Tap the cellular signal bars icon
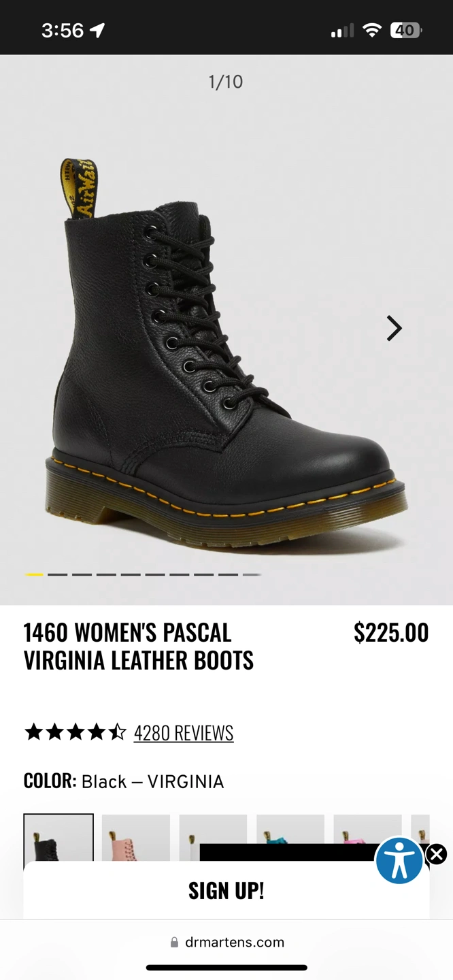Screen dimensions: 453x980 [342, 31]
